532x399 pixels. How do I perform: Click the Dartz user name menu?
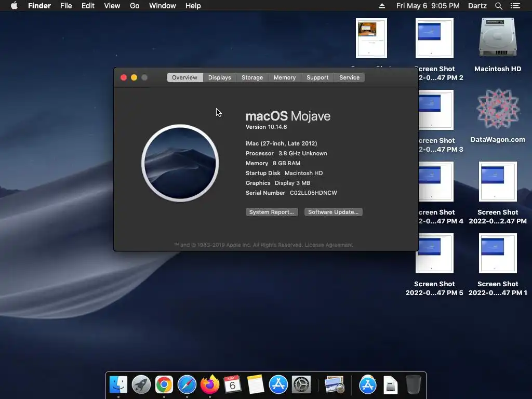click(x=477, y=6)
